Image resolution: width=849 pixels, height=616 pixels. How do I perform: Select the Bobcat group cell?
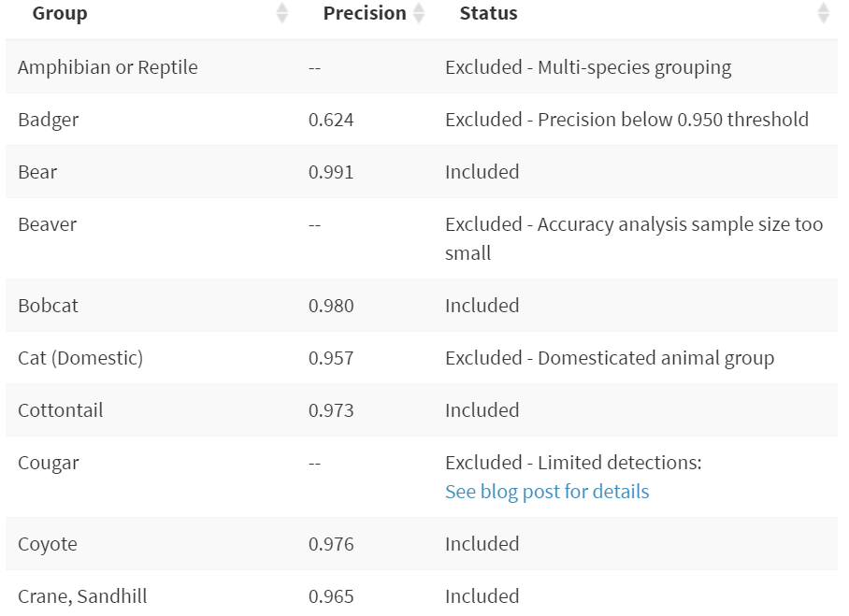point(49,306)
